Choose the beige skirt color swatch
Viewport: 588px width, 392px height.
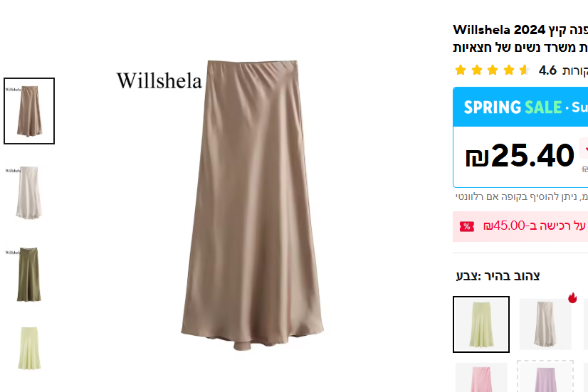tap(545, 324)
